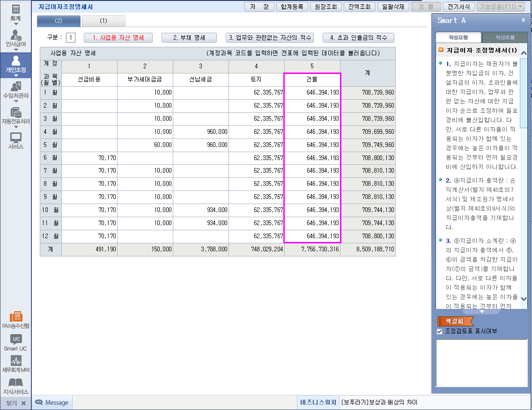Select the 10월 선납세금 cell 934,000
This screenshot has width=532, height=410.
tap(200, 210)
